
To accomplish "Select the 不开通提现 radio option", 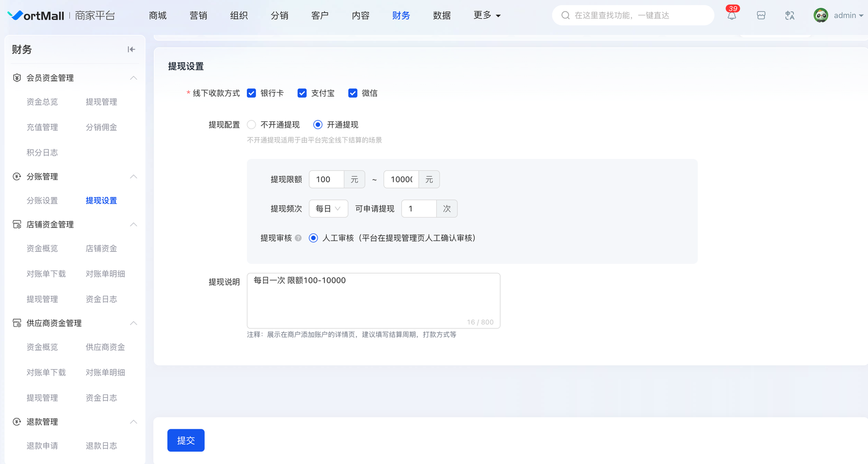I will point(251,125).
